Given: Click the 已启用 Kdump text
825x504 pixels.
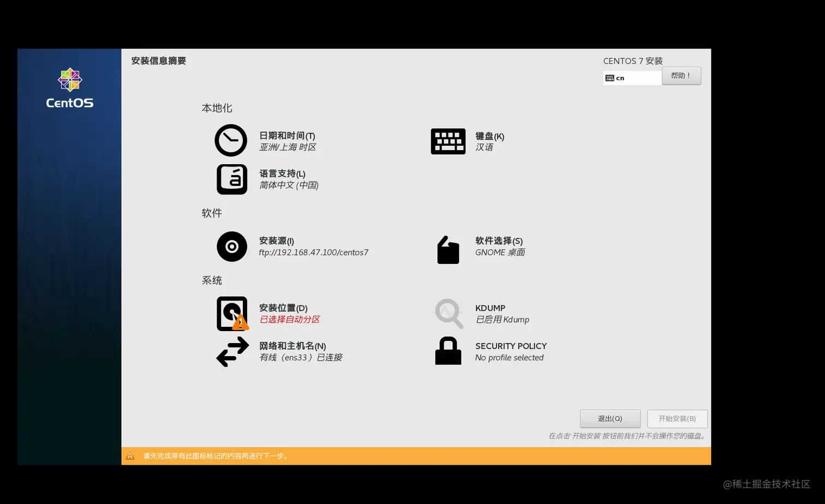Looking at the screenshot, I should 503,320.
